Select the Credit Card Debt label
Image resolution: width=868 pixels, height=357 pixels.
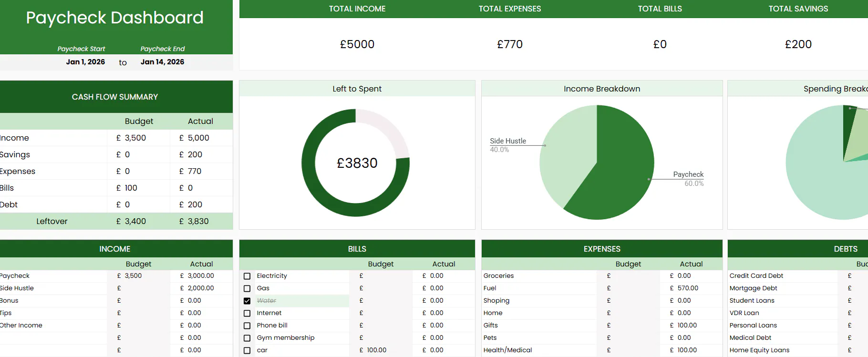tap(756, 276)
